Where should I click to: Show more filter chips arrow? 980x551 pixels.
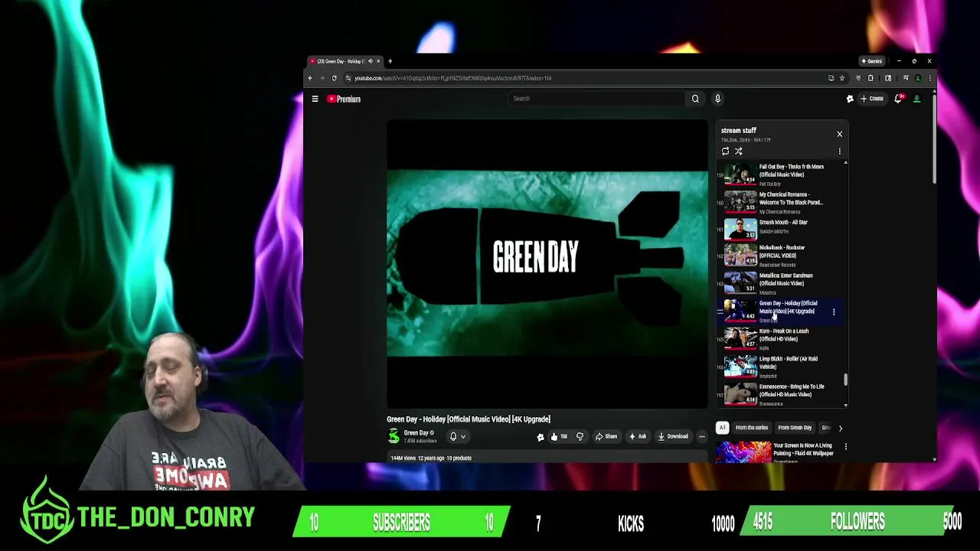tap(840, 429)
